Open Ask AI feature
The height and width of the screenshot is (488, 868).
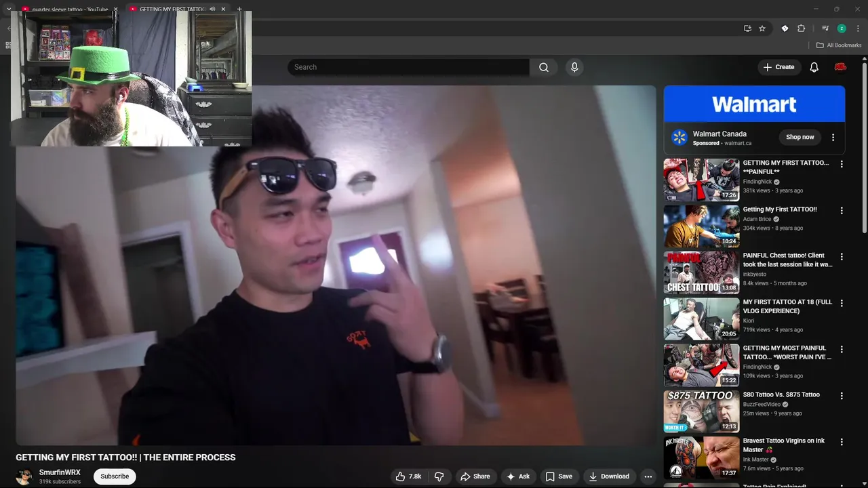tap(517, 476)
